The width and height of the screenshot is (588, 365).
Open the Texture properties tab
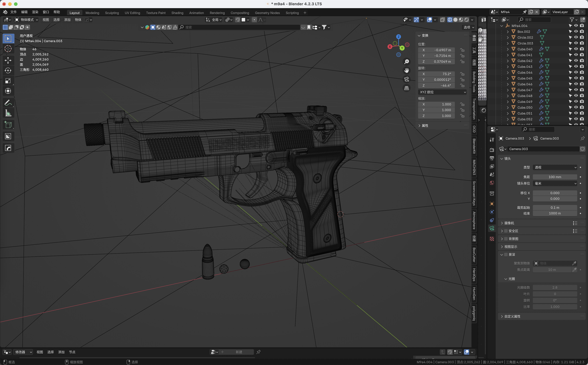[492, 239]
